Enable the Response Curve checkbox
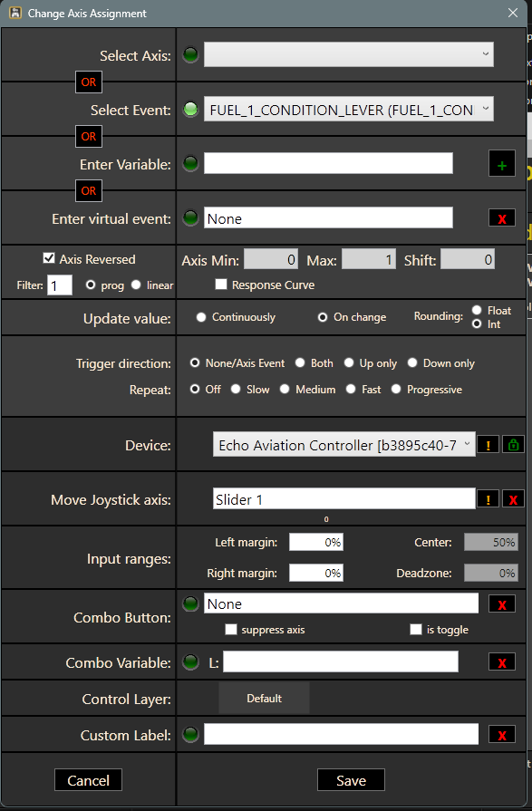This screenshot has height=811, width=532. 221,285
